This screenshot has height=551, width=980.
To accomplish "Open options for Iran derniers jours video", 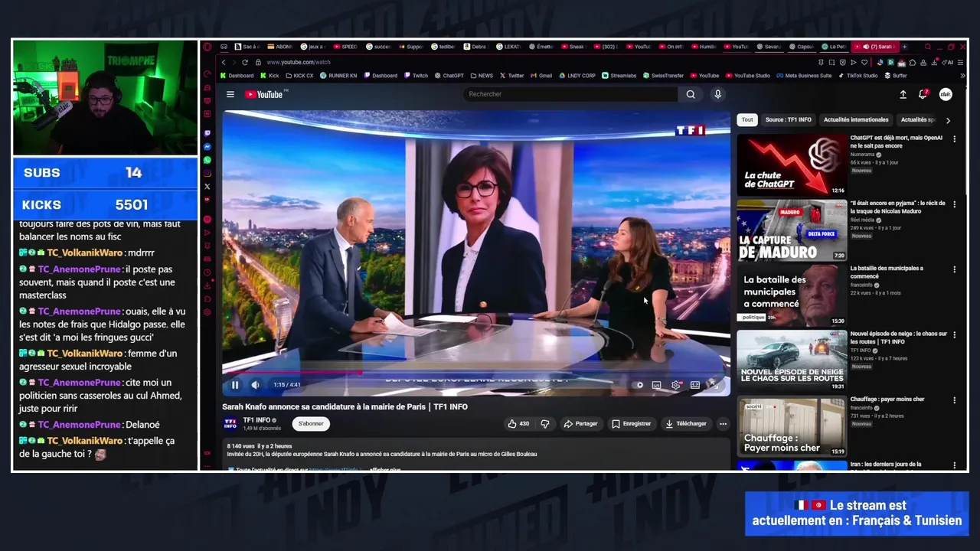I will [x=954, y=465].
